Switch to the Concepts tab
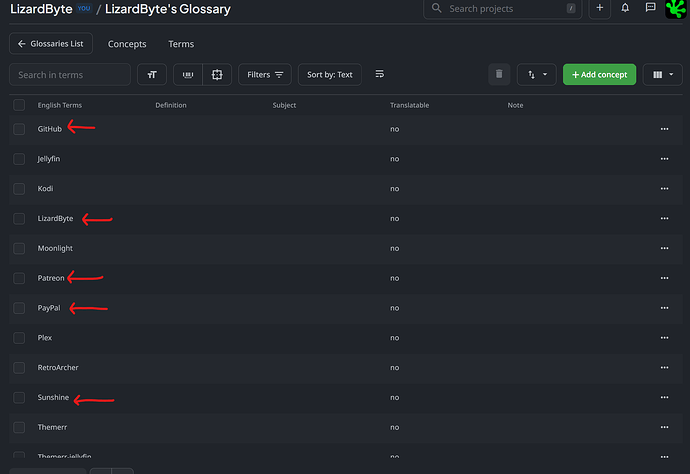 (127, 44)
